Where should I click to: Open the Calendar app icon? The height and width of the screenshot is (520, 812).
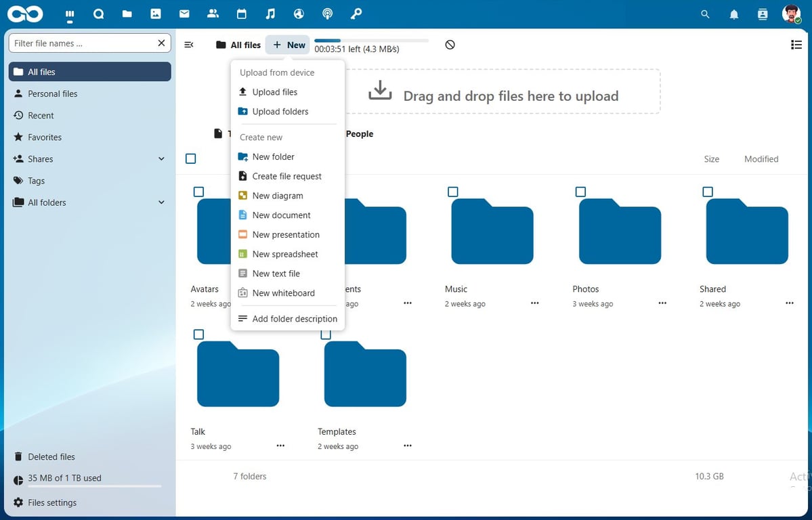[x=241, y=14]
